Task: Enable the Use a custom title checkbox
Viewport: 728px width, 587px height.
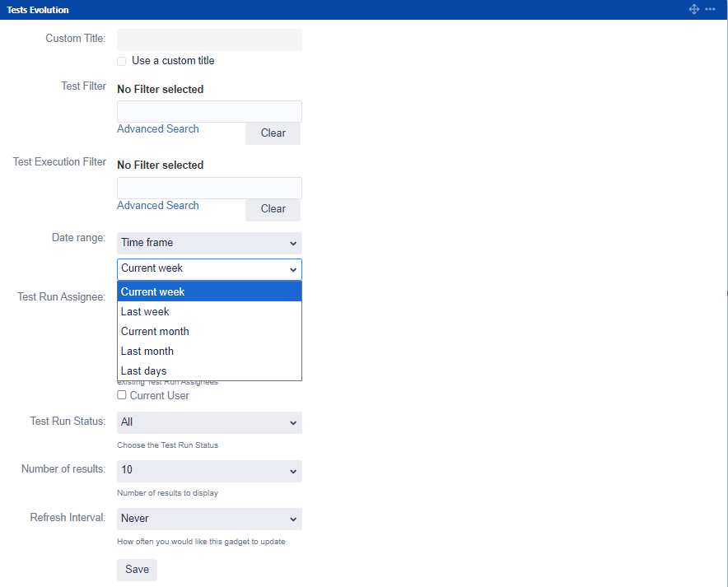Action: [x=122, y=61]
